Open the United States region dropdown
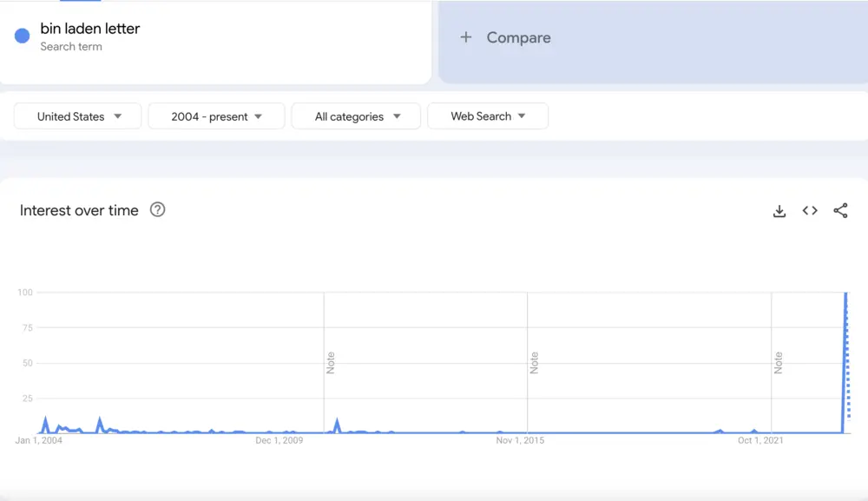 tap(78, 116)
